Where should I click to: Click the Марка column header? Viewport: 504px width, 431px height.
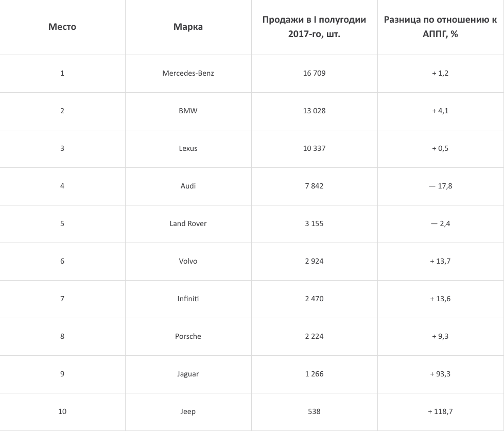coord(188,27)
